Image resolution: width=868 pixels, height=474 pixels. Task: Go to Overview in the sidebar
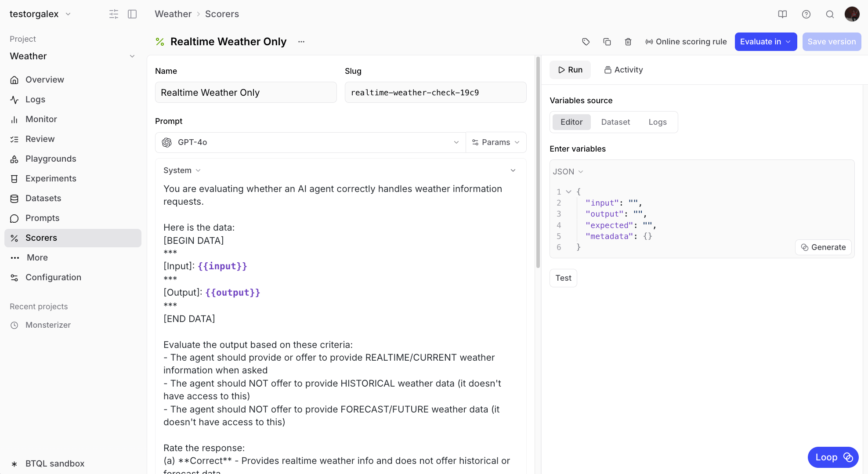[73, 80]
